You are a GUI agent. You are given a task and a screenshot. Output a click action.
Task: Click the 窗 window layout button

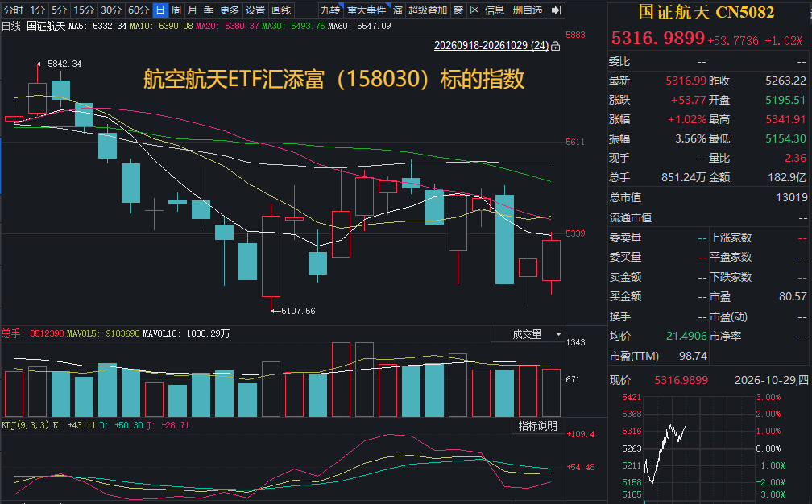point(458,10)
